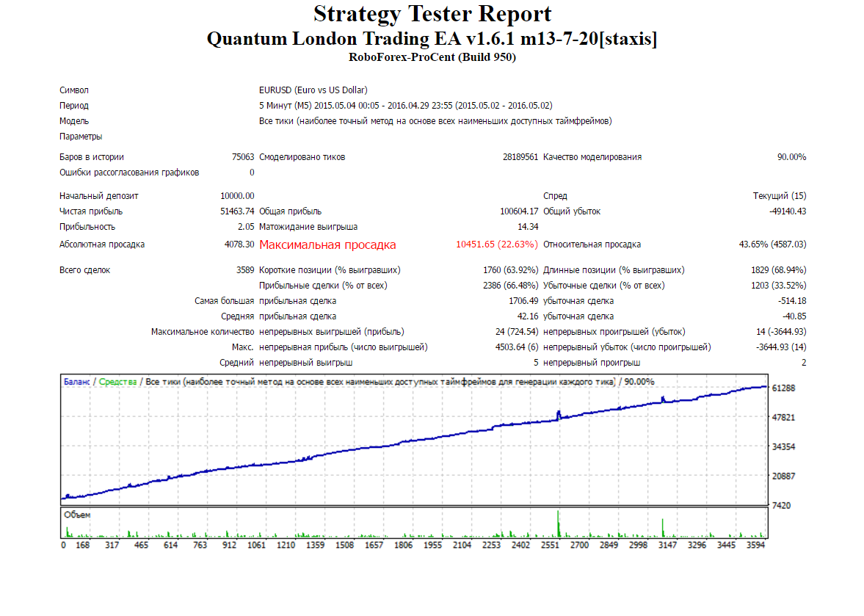Select the Quantum London Trading EA heading
Image resolution: width=864 pixels, height=616 pixels.
point(432,39)
